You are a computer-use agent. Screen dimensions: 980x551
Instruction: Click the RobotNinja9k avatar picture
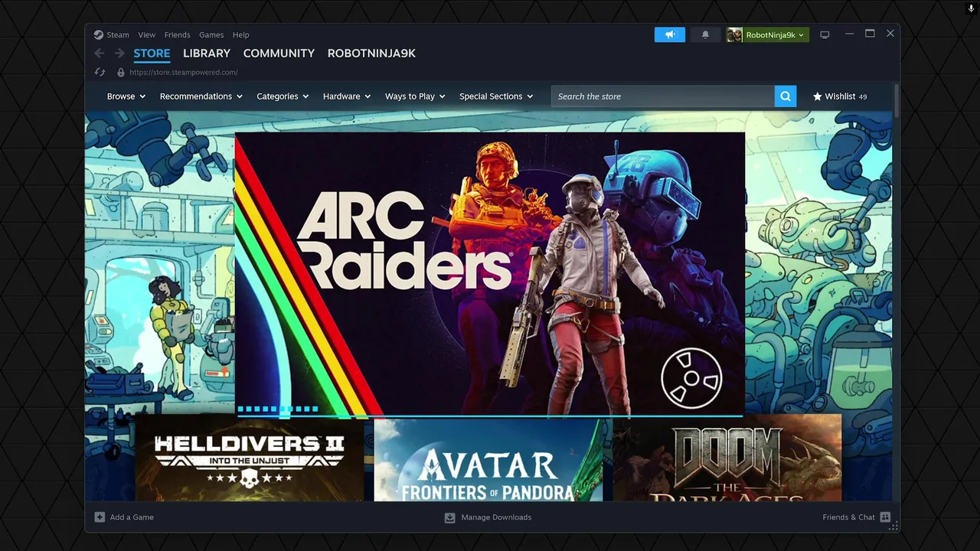point(734,34)
